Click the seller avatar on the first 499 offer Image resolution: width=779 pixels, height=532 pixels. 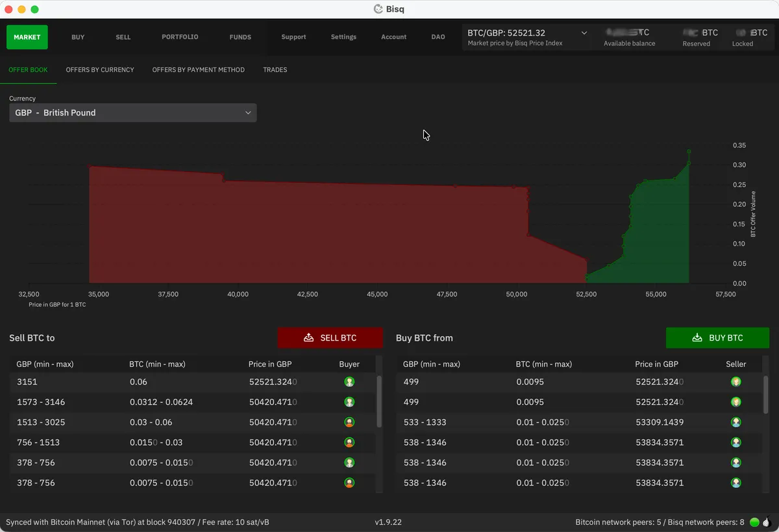[736, 381]
